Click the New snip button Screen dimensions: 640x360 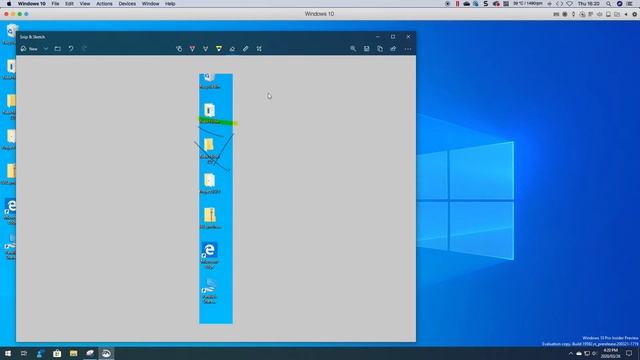coord(29,49)
